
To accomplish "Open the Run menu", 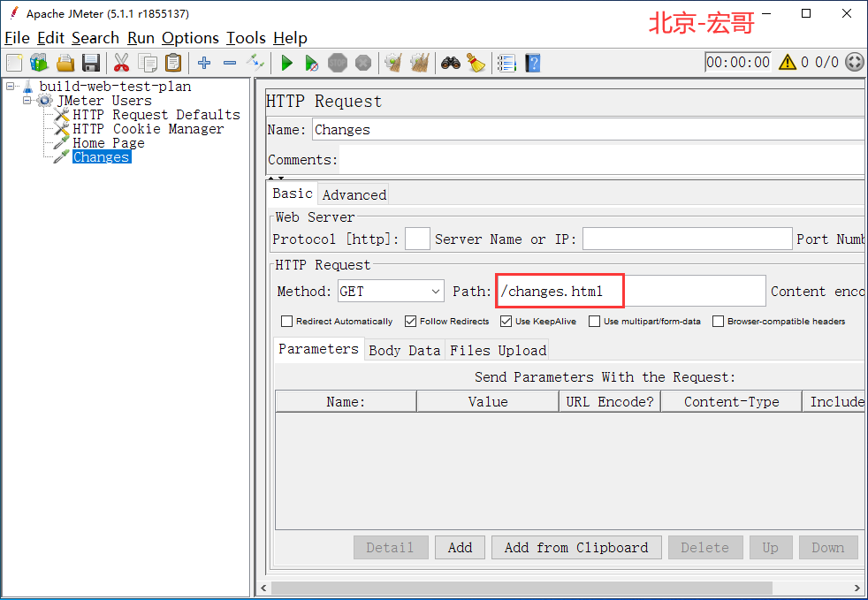I will 141,38.
